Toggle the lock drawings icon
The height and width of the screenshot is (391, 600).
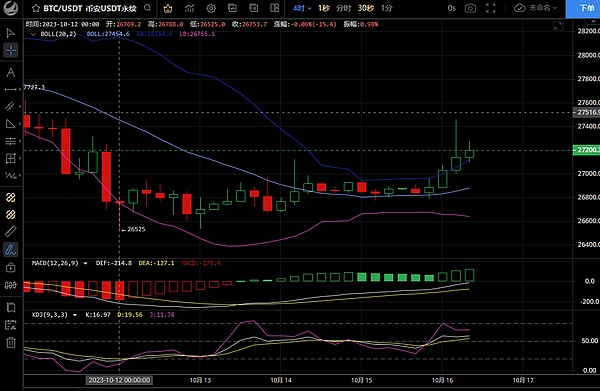pyautogui.click(x=11, y=267)
